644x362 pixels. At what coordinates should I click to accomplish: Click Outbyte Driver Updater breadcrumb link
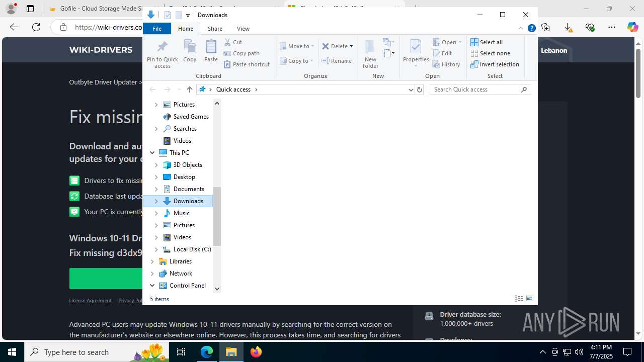pos(103,82)
